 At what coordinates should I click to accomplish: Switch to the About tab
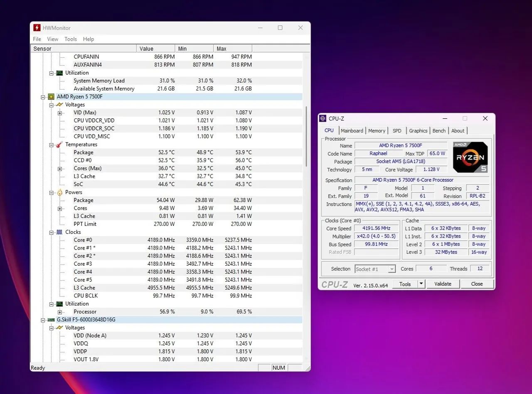458,131
